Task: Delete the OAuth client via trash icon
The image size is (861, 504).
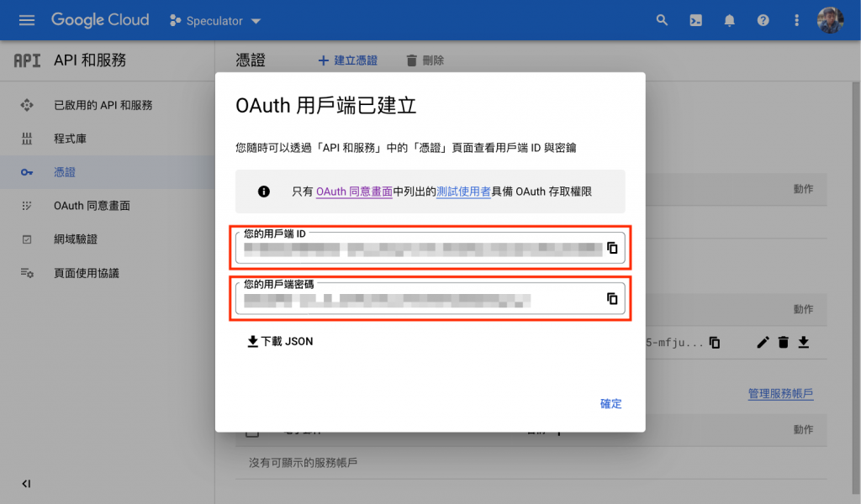Action: (x=783, y=343)
